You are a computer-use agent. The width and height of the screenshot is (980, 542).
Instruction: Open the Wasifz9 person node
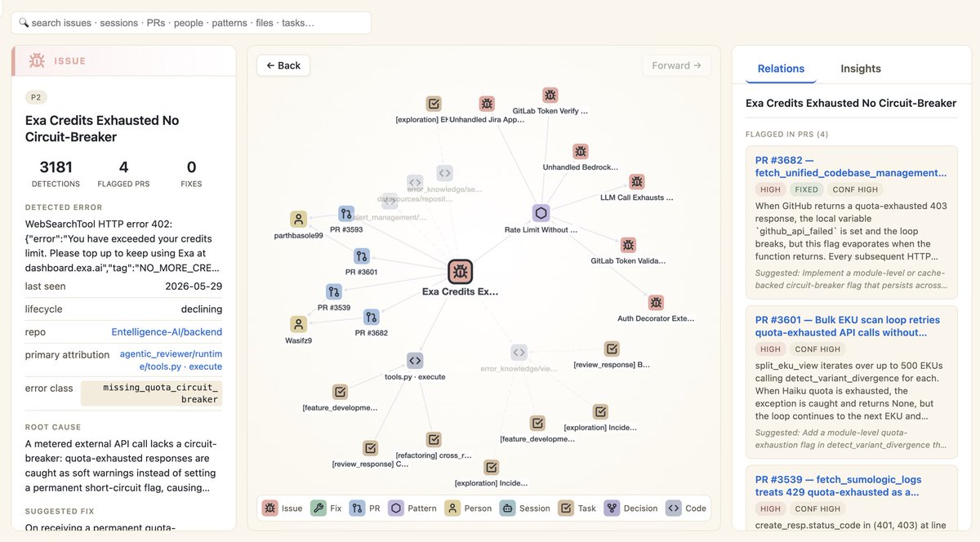pos(298,324)
